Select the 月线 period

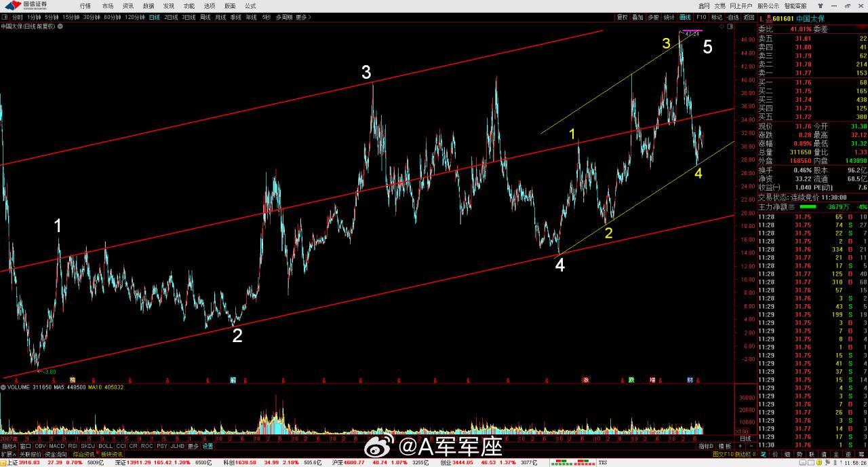click(x=220, y=17)
